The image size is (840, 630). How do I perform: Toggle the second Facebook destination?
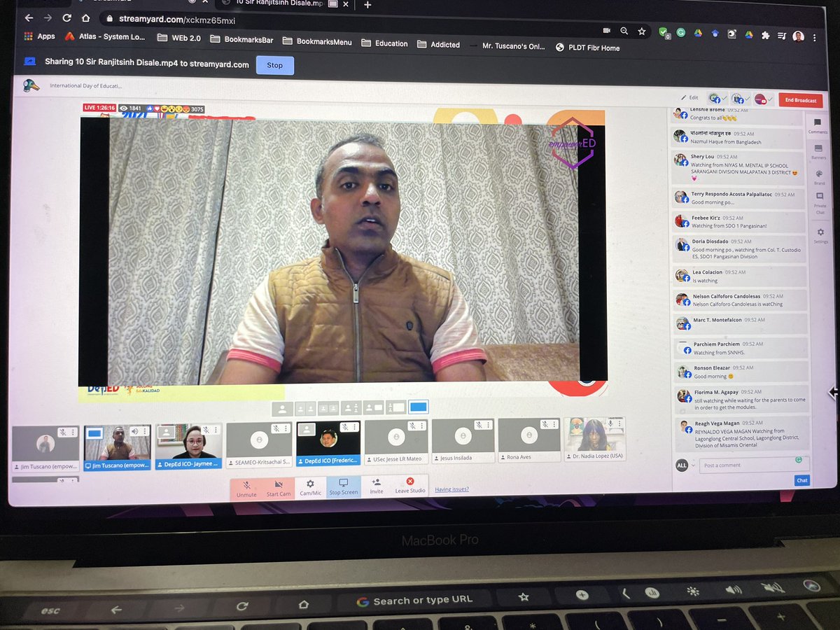(x=739, y=100)
